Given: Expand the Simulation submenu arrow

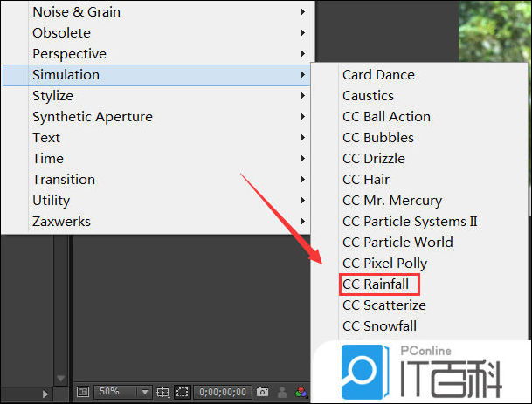Looking at the screenshot, I should tap(302, 75).
